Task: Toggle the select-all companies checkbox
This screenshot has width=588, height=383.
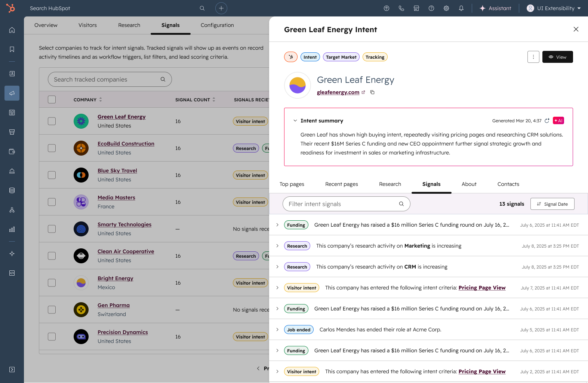Action: point(52,99)
